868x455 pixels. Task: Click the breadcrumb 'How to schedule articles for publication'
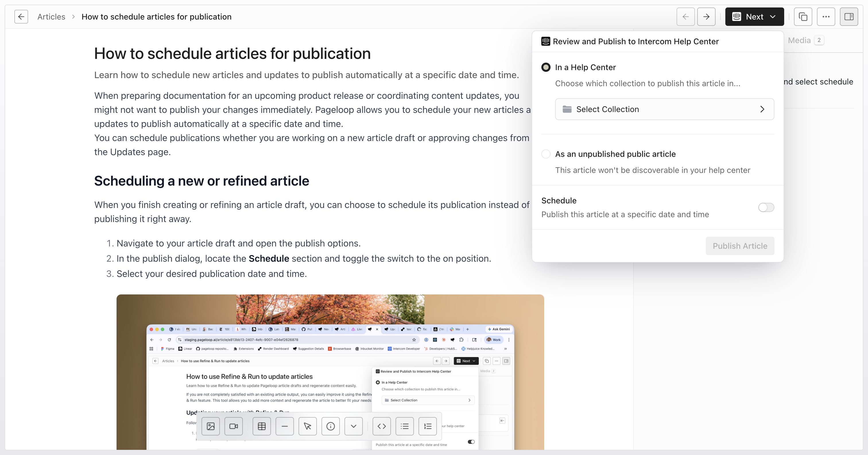156,17
